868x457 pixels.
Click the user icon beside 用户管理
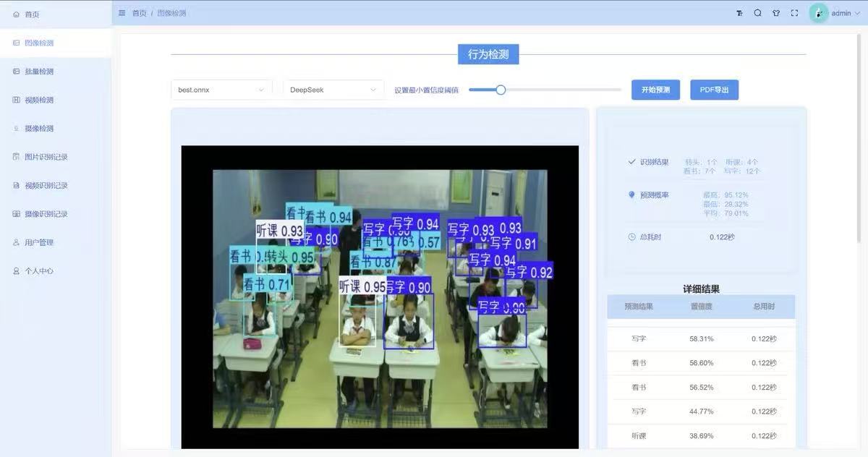pos(16,242)
